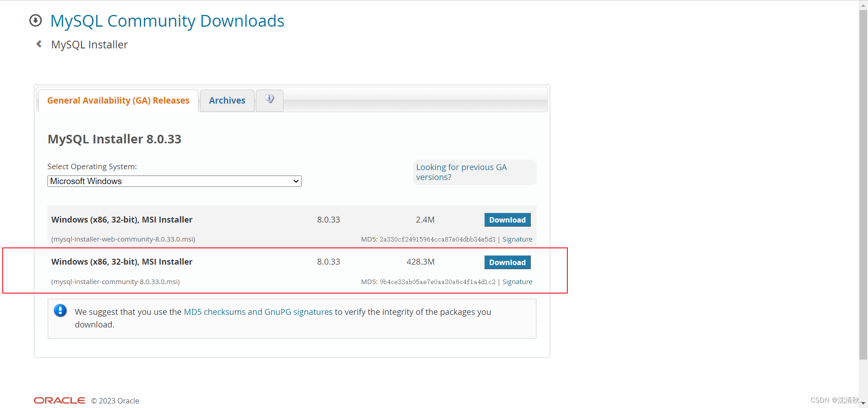The image size is (868, 408).
Task: Click the blue exclamation info icon
Action: coord(60,311)
